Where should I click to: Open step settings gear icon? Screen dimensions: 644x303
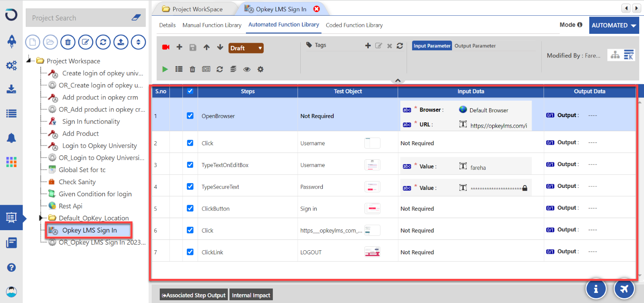pos(260,69)
